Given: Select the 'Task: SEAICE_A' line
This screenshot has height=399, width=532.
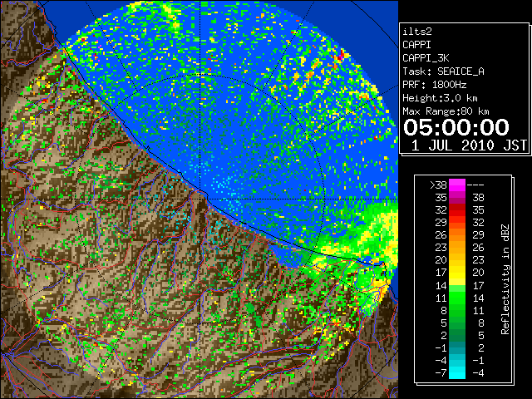Looking at the screenshot, I should pyautogui.click(x=443, y=71).
